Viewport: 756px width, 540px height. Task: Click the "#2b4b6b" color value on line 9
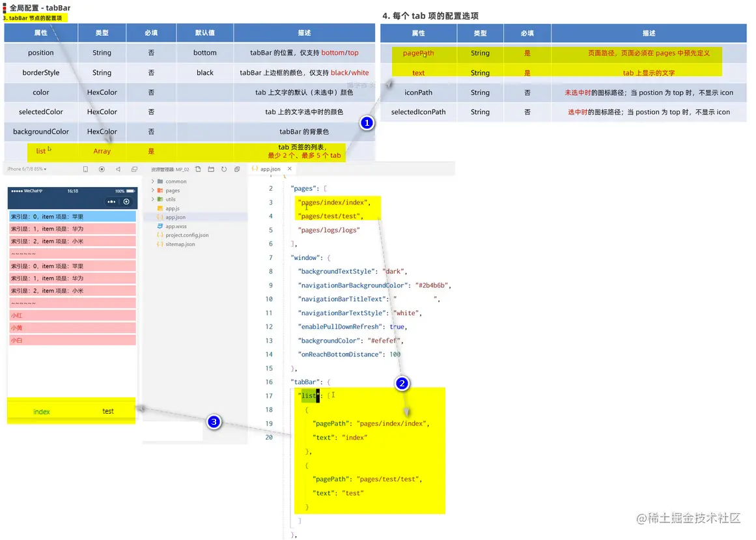(x=432, y=285)
